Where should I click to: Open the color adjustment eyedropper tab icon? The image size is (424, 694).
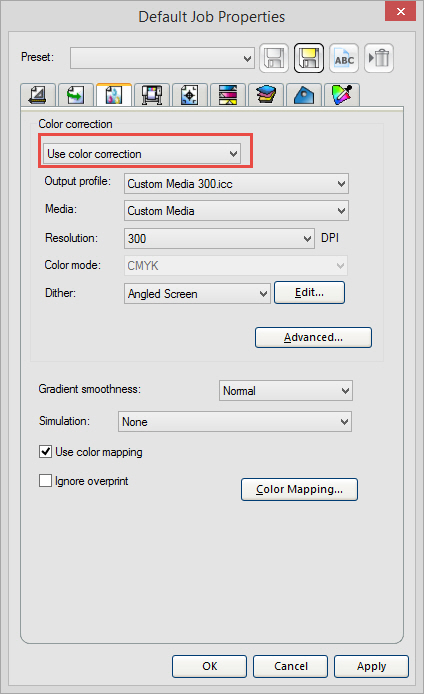click(x=342, y=95)
